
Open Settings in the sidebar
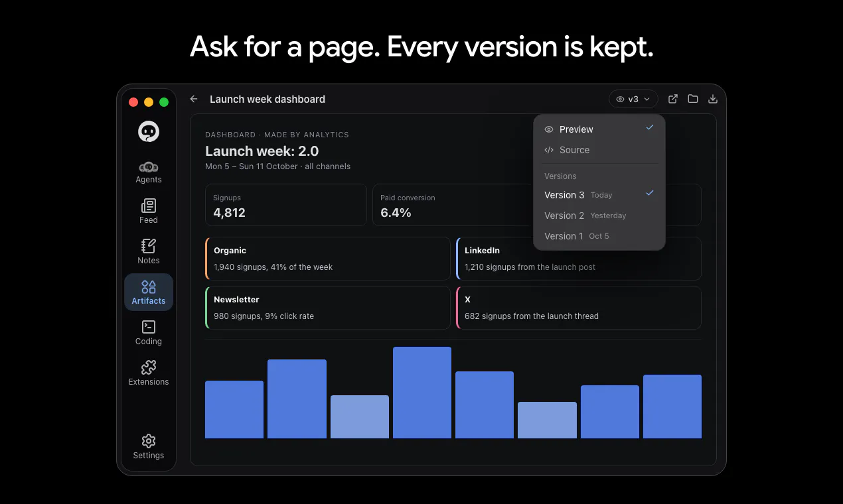(149, 447)
